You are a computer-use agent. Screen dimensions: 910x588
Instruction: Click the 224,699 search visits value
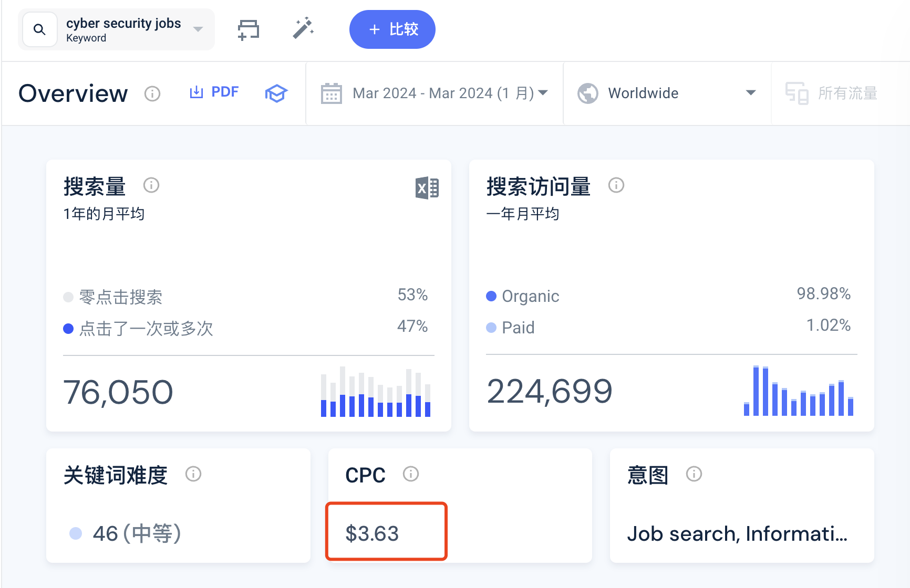[x=550, y=391]
